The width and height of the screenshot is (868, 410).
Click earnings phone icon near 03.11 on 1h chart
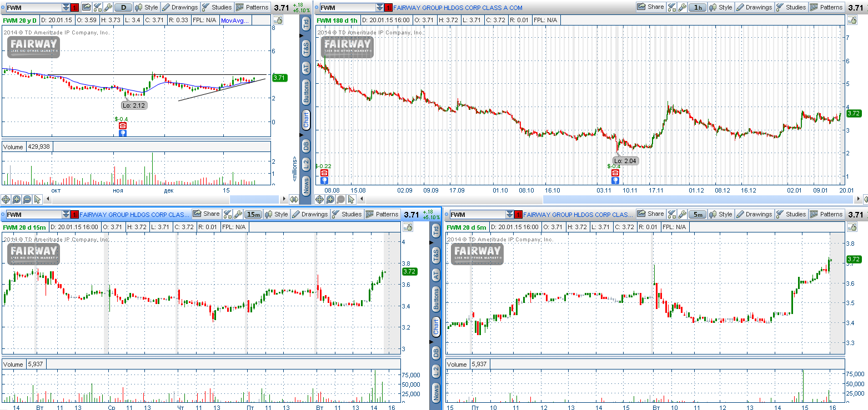(x=615, y=173)
